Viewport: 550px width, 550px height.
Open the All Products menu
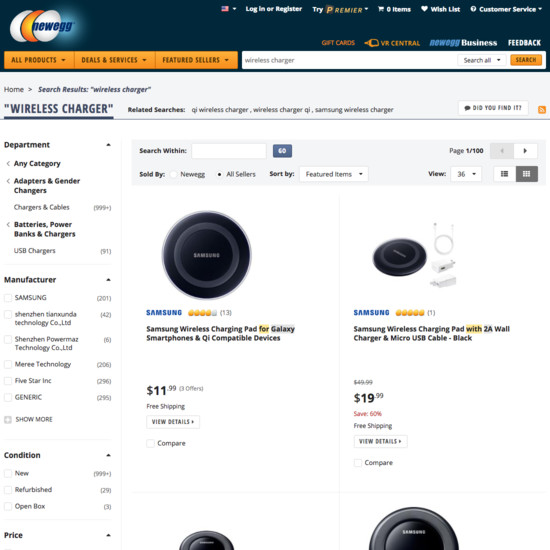pyautogui.click(x=39, y=60)
